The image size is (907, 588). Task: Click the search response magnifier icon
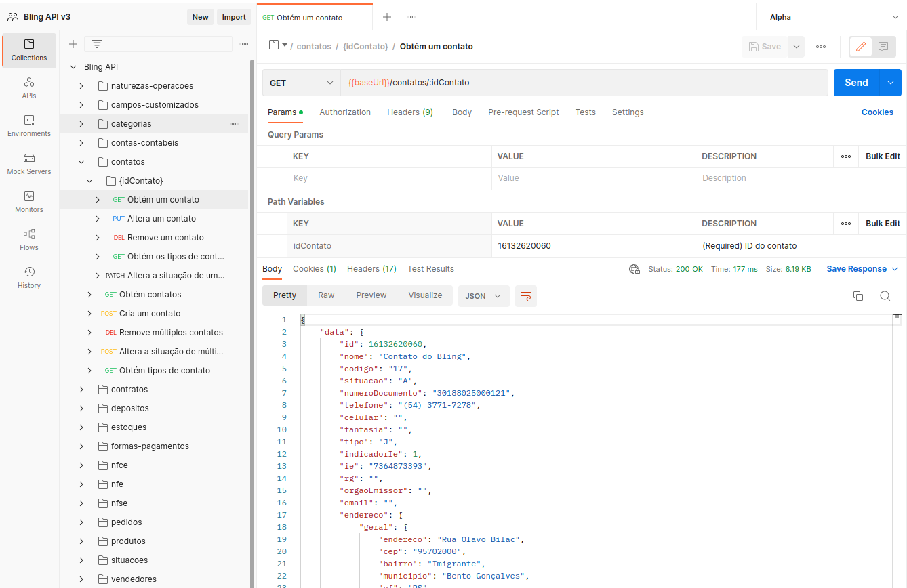885,296
